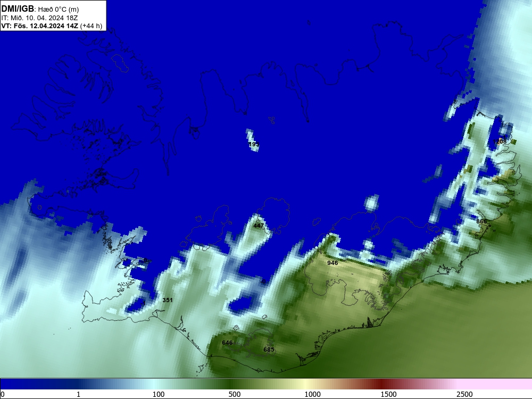Select the 946 height value
The height and width of the screenshot is (399, 532).
click(332, 263)
